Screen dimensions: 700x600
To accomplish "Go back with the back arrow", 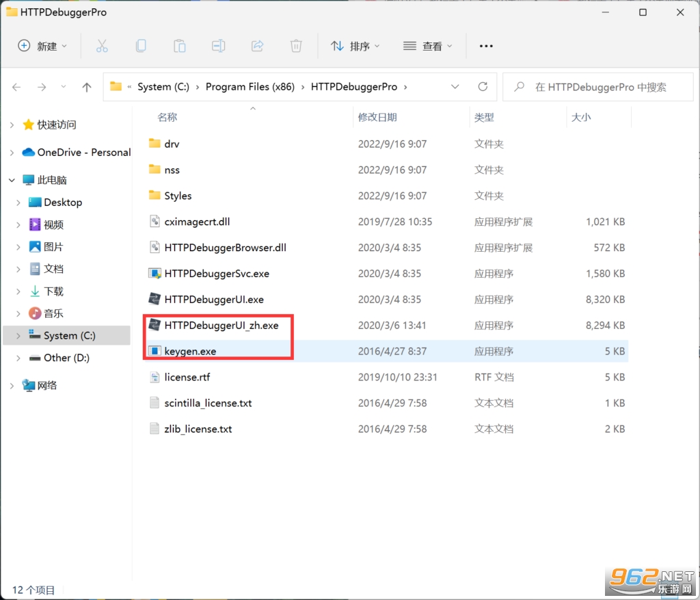I will (16, 87).
